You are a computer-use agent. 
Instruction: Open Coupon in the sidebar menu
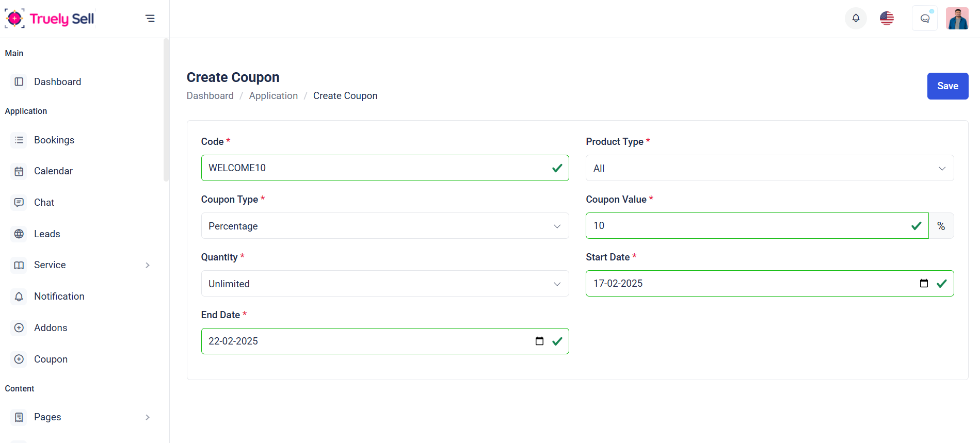coord(51,359)
